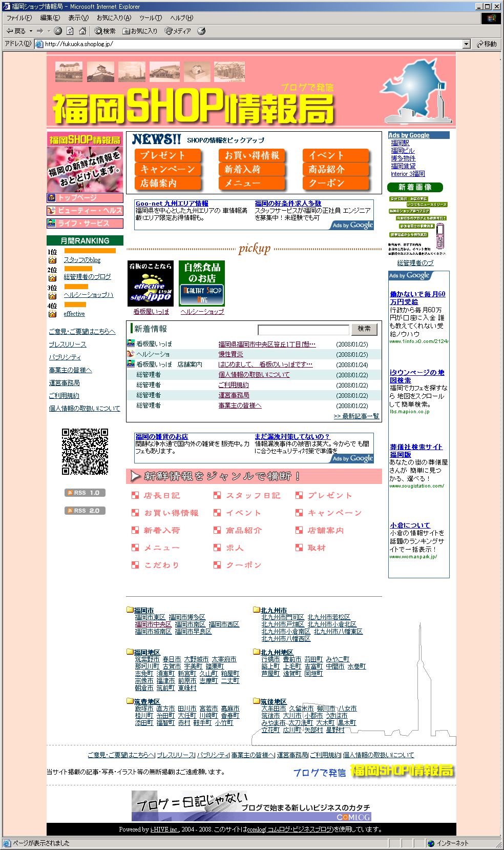Refresh the page with the Refresh icon
The width and height of the screenshot is (504, 850).
click(70, 31)
